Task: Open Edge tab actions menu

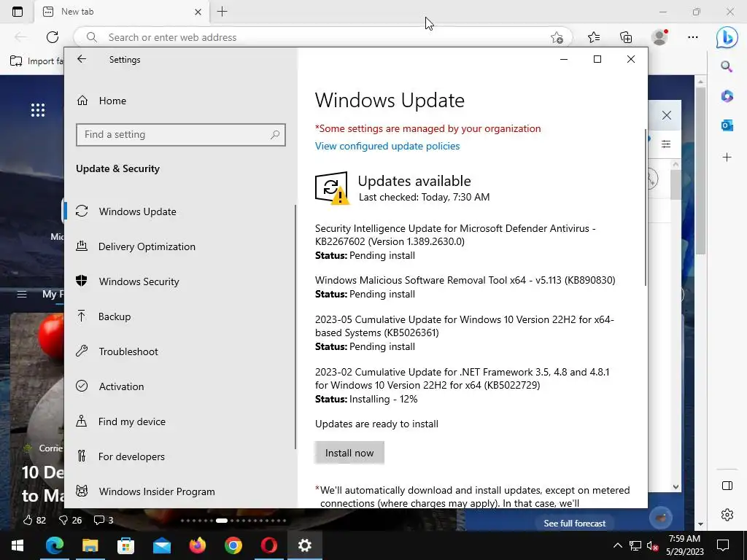Action: 18,12
